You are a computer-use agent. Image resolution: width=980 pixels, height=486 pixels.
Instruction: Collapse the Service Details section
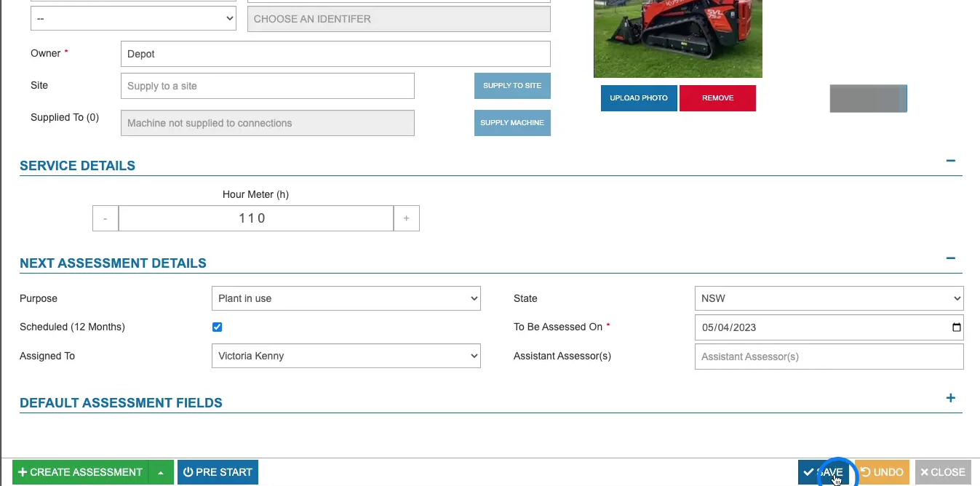[950, 161]
